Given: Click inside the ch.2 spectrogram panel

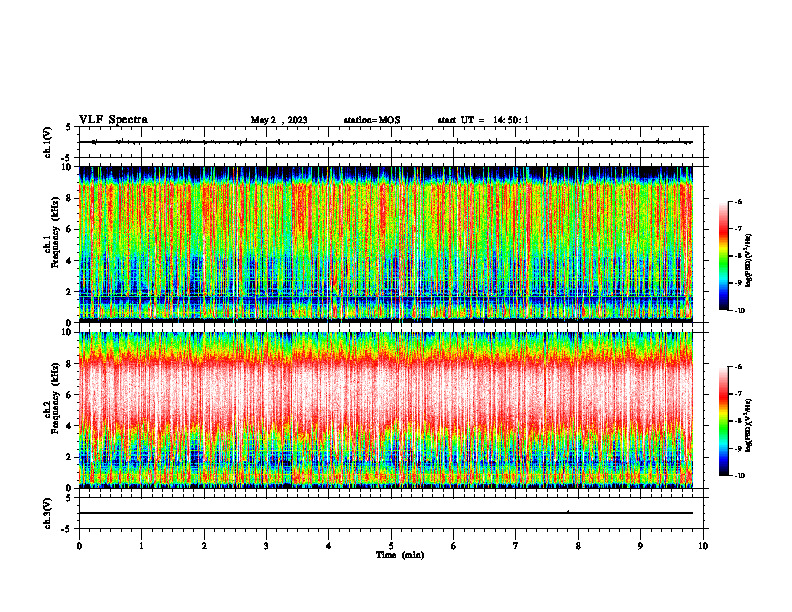Looking at the screenshot, I should point(386,410).
